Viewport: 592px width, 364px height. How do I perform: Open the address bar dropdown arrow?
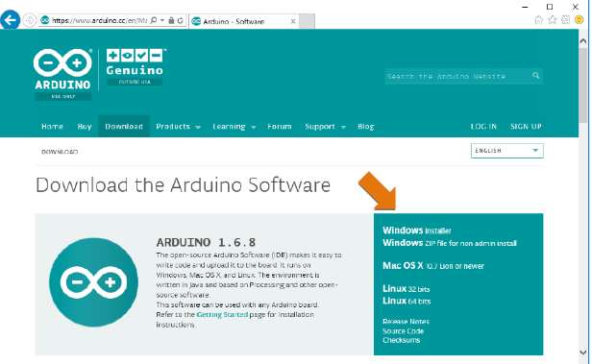point(162,20)
